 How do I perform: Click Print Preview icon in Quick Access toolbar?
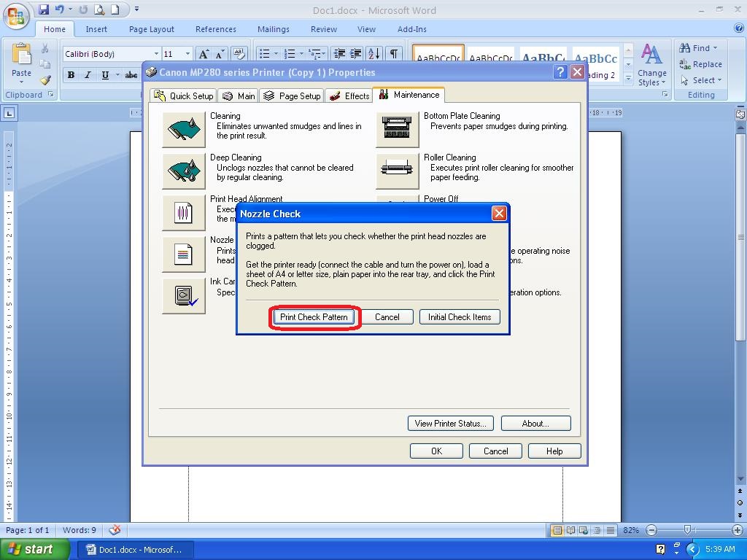[x=99, y=9]
